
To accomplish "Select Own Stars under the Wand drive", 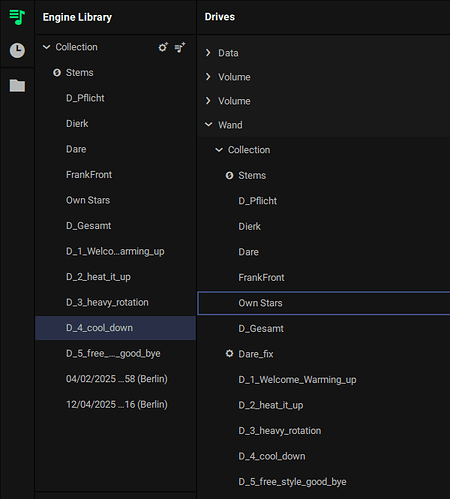I will pyautogui.click(x=324, y=303).
